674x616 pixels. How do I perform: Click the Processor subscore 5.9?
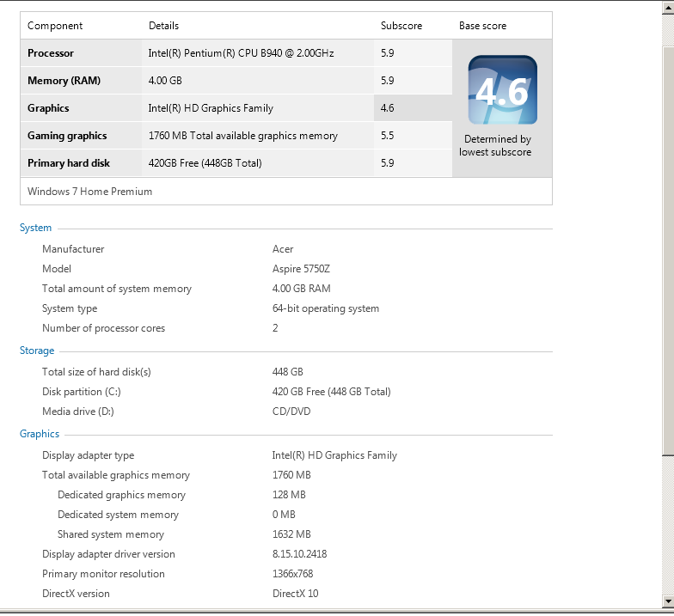point(387,53)
